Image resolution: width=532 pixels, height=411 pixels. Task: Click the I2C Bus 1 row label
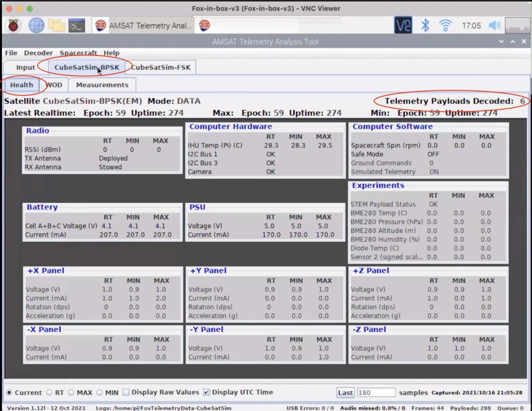tap(203, 154)
